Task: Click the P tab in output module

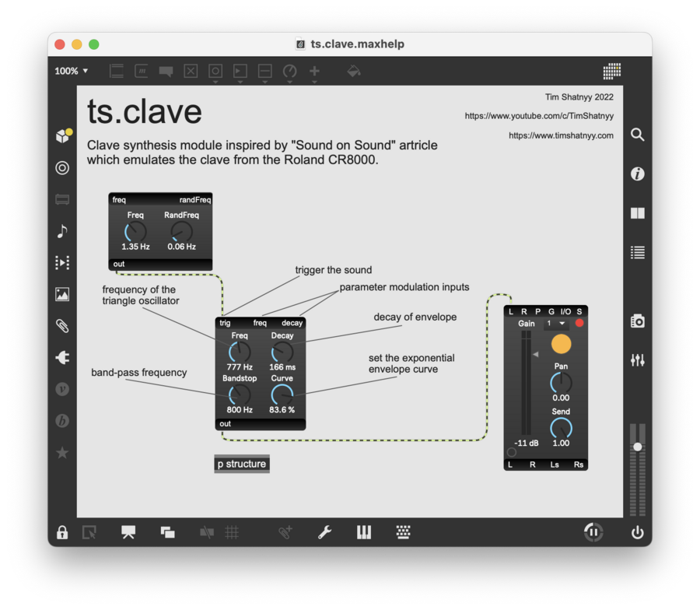Action: pyautogui.click(x=538, y=311)
